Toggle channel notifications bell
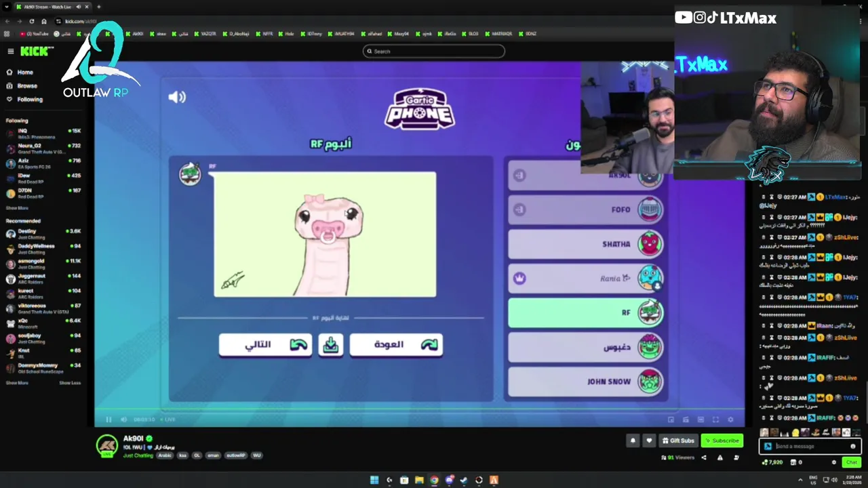 (x=633, y=441)
